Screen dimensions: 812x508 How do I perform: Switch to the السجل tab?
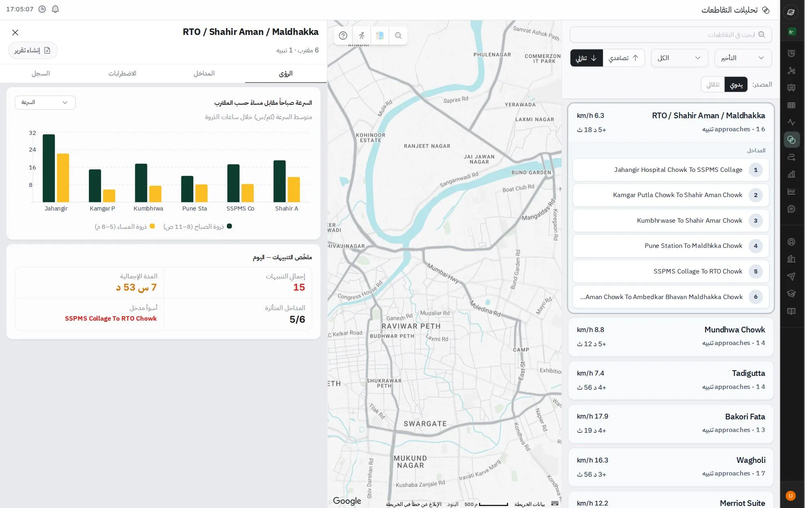click(41, 74)
